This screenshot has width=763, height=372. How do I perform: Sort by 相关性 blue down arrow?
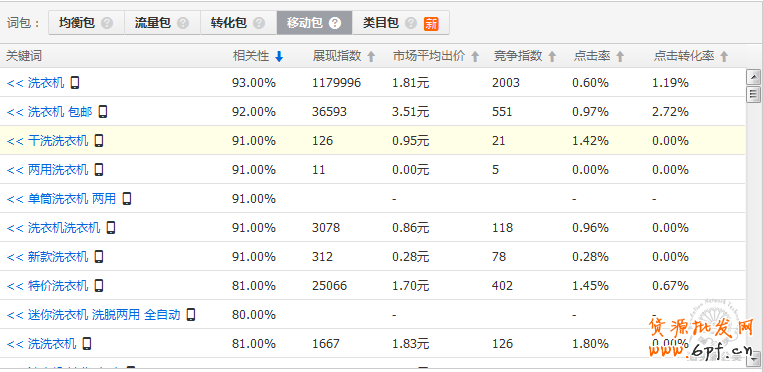pos(279,56)
